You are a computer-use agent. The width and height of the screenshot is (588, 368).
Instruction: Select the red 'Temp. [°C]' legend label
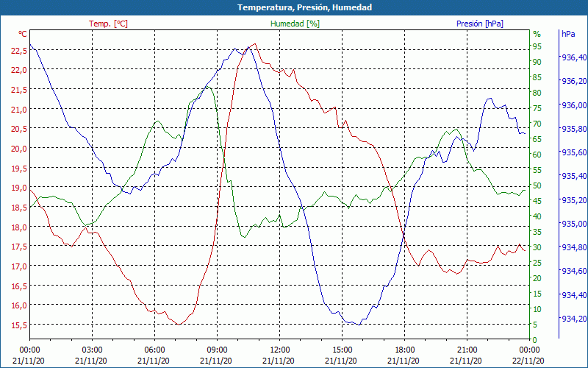click(108, 24)
